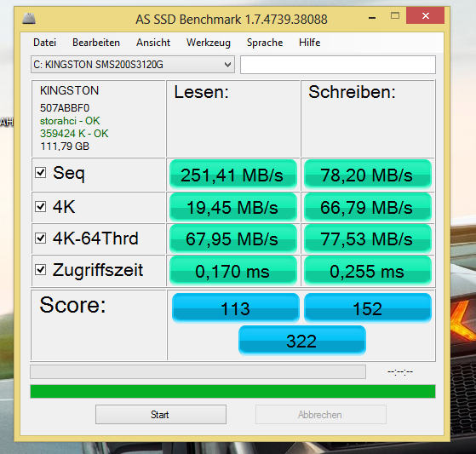Click the empty text field beside drive selector
Image resolution: width=476 pixels, height=454 pixels.
(338, 65)
